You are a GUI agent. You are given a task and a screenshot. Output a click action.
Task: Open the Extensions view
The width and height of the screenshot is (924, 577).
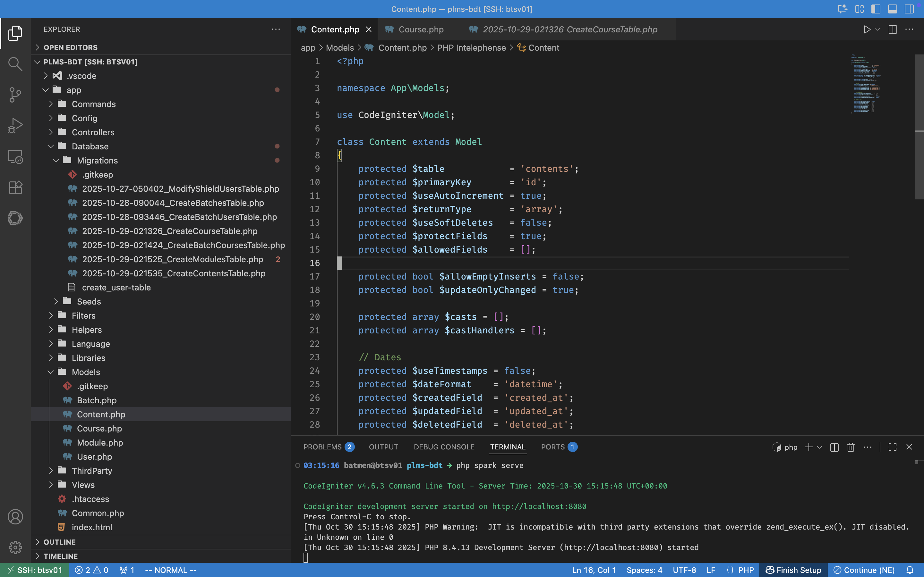(x=15, y=188)
